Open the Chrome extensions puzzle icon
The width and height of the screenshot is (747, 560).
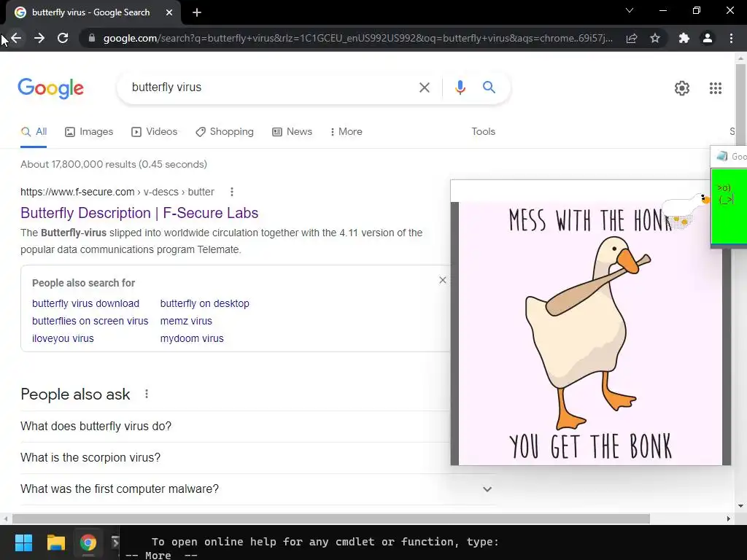684,38
